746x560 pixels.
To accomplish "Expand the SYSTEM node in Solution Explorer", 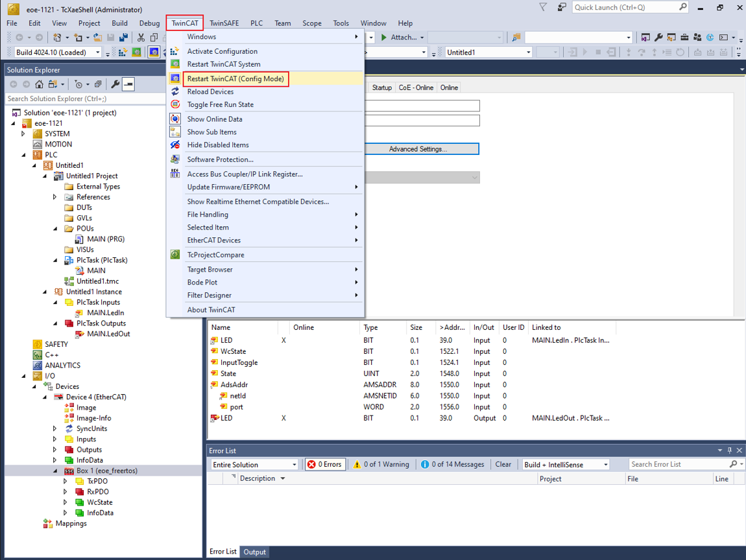I will coord(23,134).
